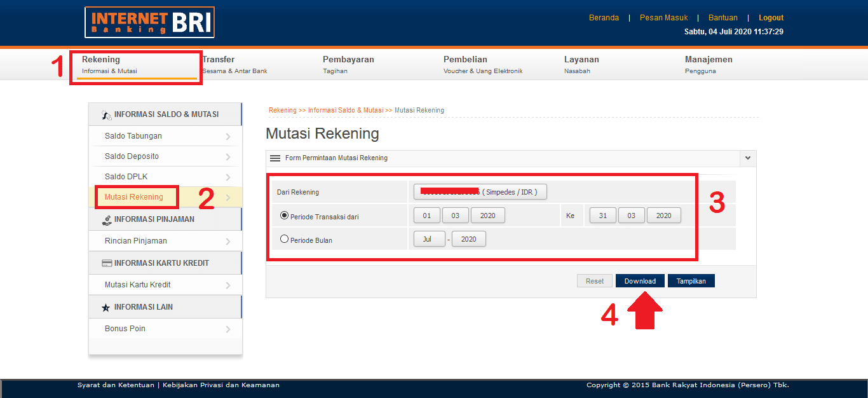Open the start year dropdown after 01 03
This screenshot has height=398, width=868.
[x=488, y=216]
